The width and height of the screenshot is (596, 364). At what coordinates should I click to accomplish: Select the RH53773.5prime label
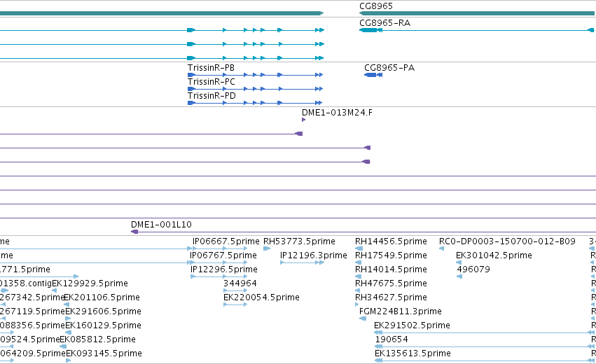coord(299,241)
